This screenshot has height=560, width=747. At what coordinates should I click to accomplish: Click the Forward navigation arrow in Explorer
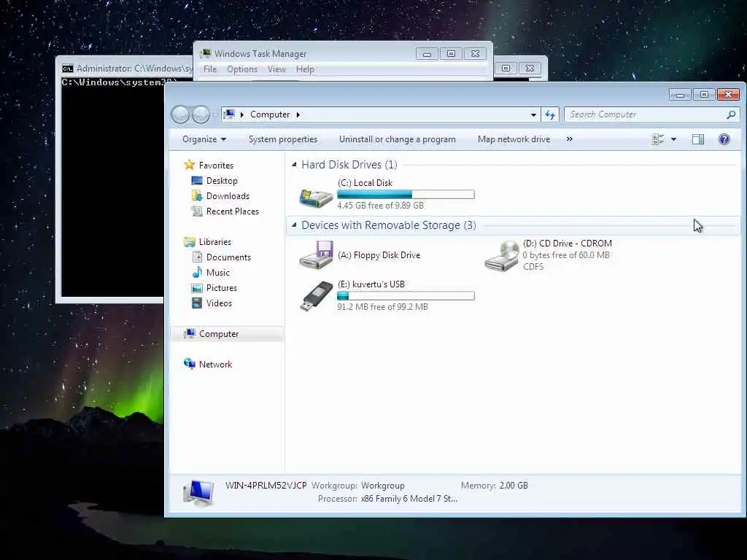tap(201, 114)
